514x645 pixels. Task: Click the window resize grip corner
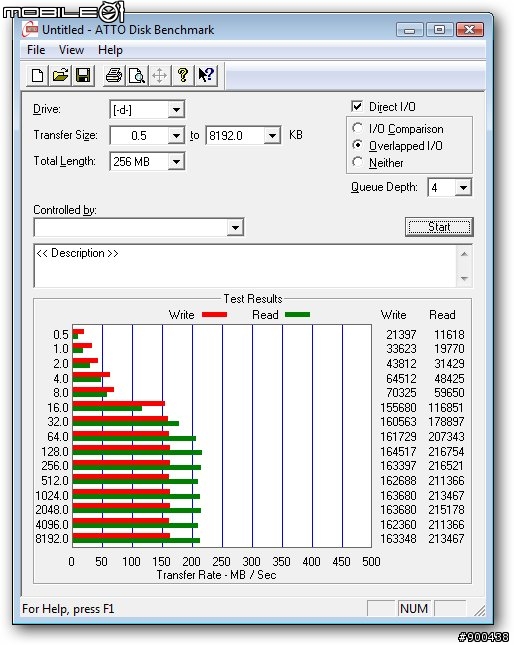click(479, 611)
